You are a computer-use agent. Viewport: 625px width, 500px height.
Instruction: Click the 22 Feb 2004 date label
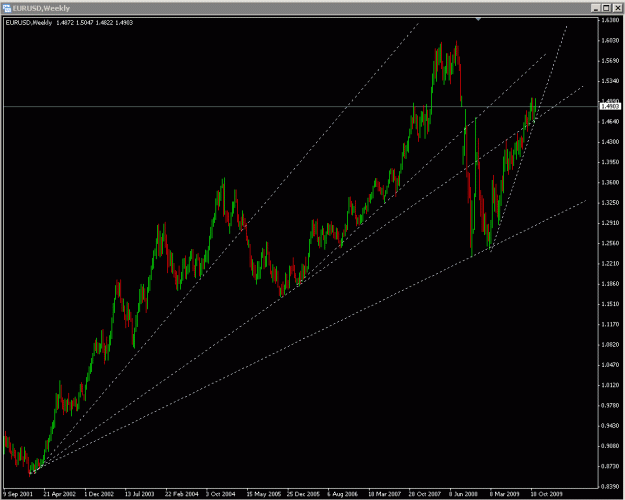(x=181, y=494)
